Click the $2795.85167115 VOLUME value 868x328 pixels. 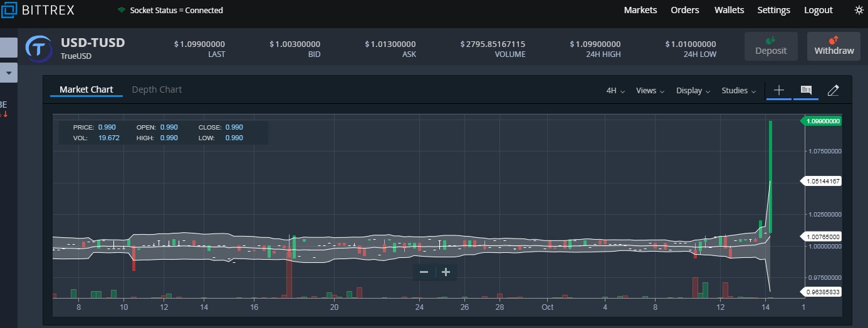(493, 44)
